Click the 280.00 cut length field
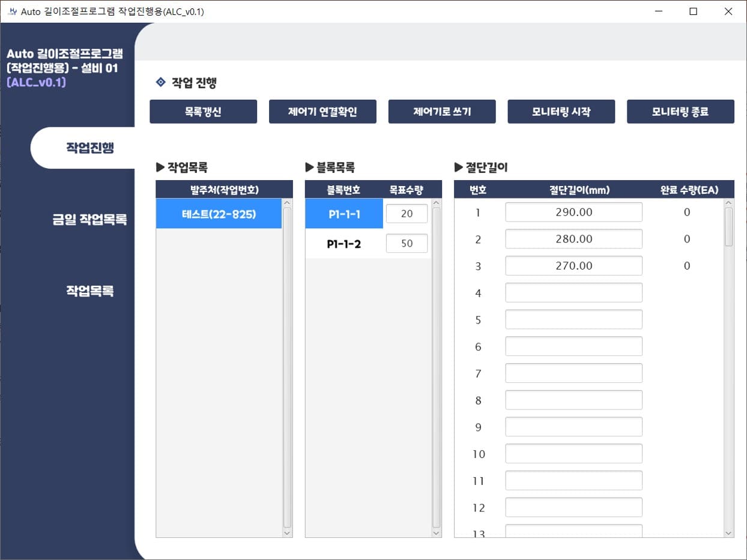Viewport: 747px width, 560px height. [573, 239]
